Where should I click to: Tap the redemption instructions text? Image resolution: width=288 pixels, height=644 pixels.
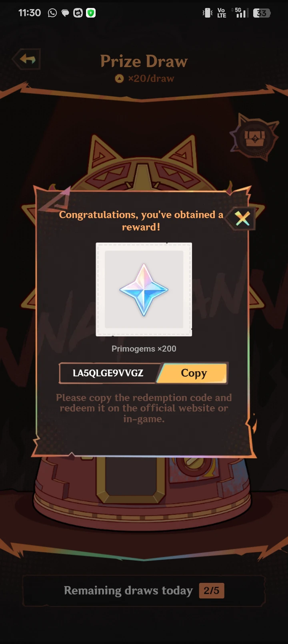(144, 408)
